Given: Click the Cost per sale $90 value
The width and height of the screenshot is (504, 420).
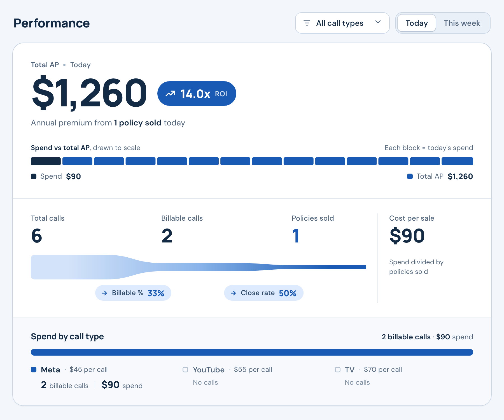Looking at the screenshot, I should [407, 236].
